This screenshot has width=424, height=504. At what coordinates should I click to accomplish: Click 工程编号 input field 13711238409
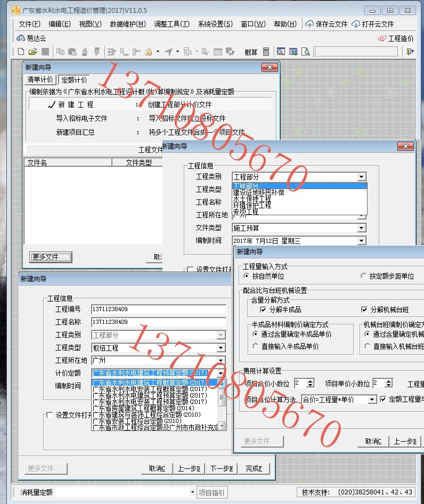click(159, 309)
